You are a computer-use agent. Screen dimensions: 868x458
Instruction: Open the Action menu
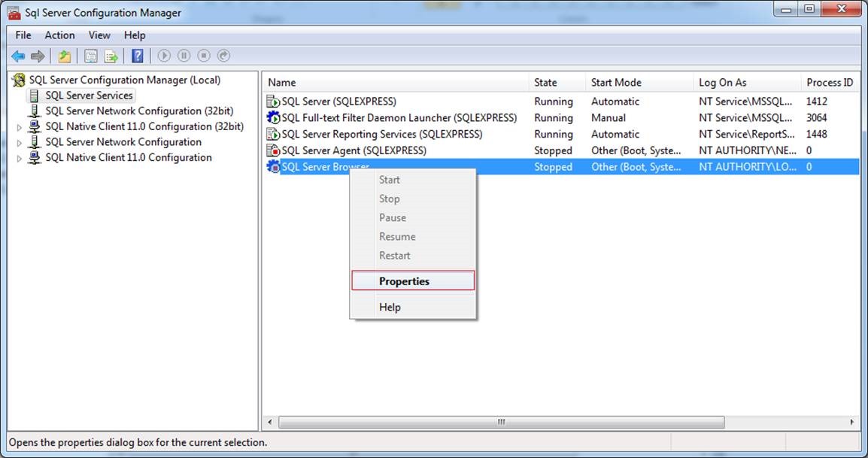59,35
